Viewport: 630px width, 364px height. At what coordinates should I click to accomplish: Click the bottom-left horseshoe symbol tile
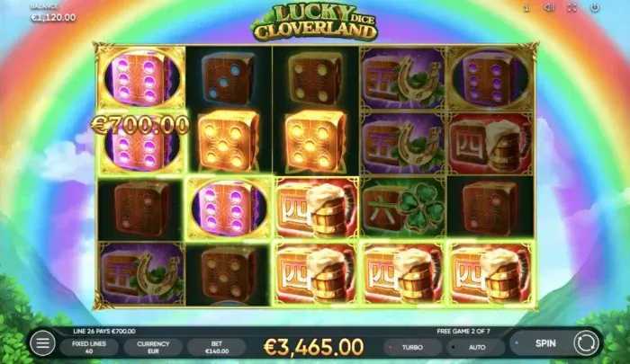[141, 274]
